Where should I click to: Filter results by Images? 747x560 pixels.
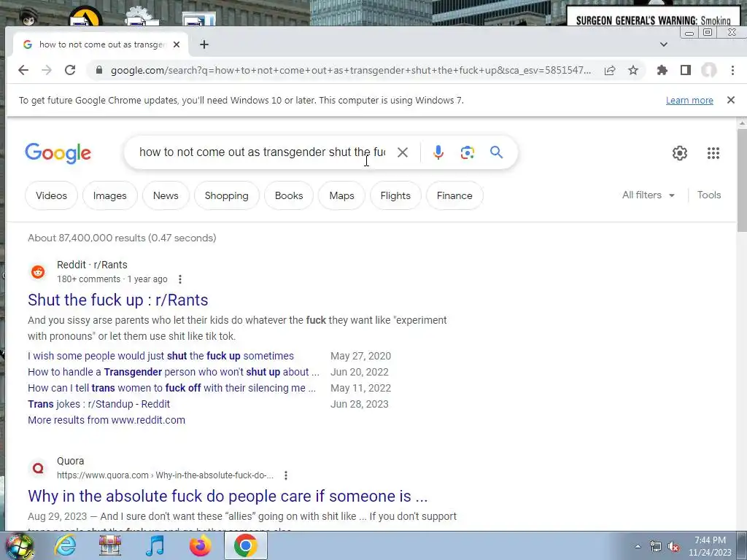[110, 195]
